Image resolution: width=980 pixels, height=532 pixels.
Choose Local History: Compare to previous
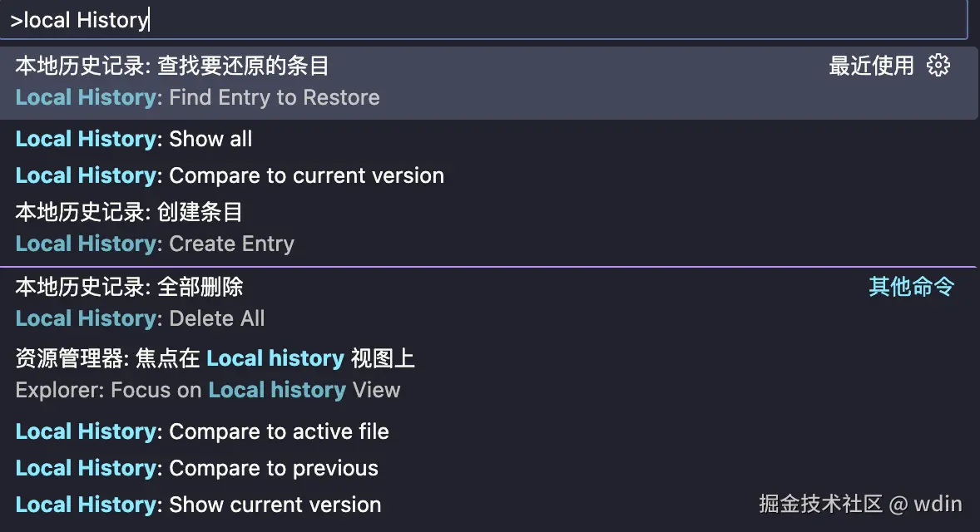point(197,468)
